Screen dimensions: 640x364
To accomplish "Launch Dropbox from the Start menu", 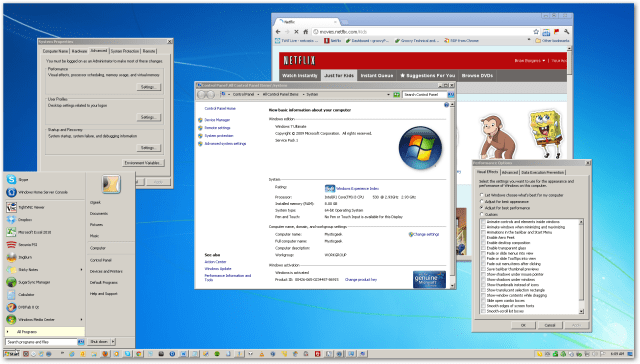I will 19,220.
